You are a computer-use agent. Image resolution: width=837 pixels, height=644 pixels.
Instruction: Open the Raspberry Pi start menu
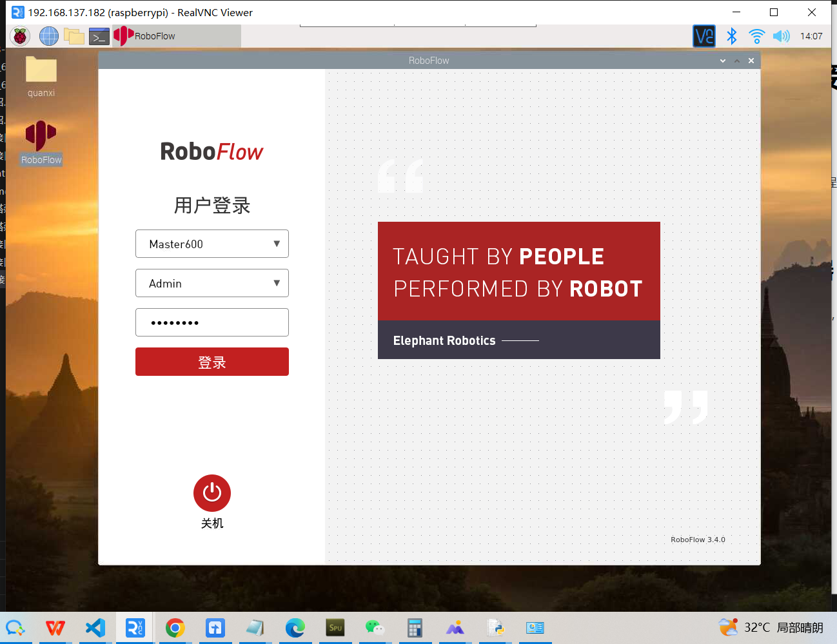coord(20,36)
